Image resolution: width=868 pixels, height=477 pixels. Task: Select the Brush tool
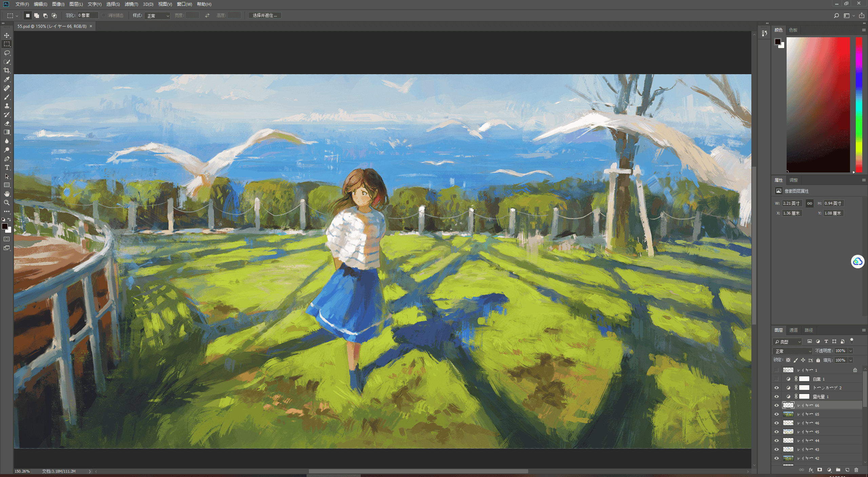pyautogui.click(x=7, y=97)
